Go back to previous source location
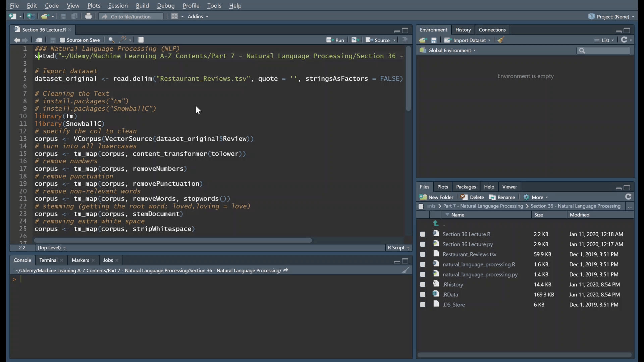Screen dimensions: 644x362 [x=17, y=40]
